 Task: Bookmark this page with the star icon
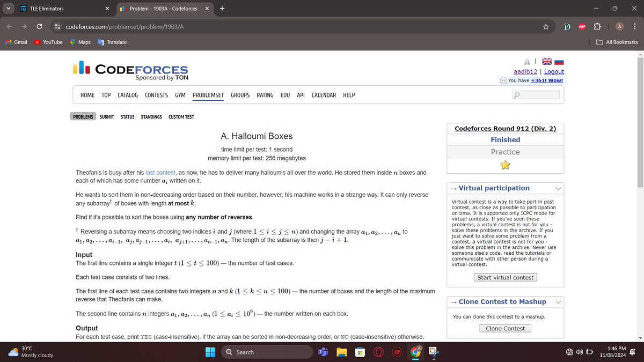(546, 26)
